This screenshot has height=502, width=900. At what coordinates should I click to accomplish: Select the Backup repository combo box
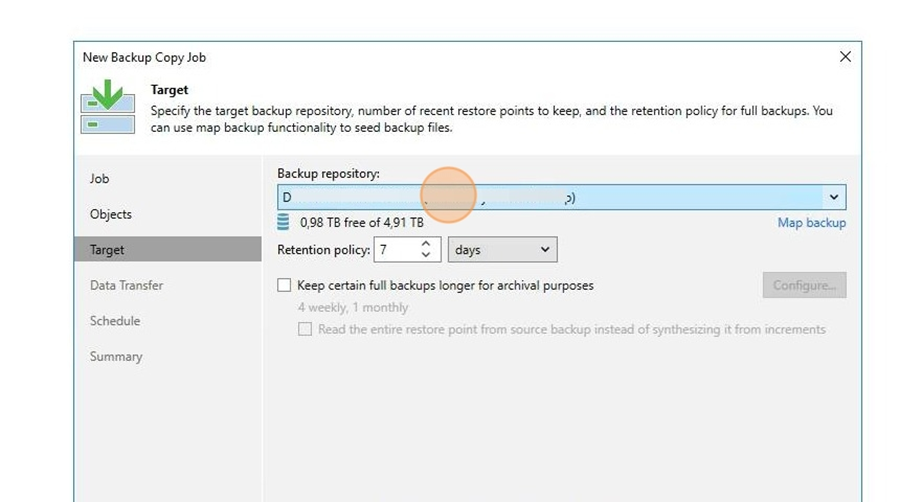[561, 197]
